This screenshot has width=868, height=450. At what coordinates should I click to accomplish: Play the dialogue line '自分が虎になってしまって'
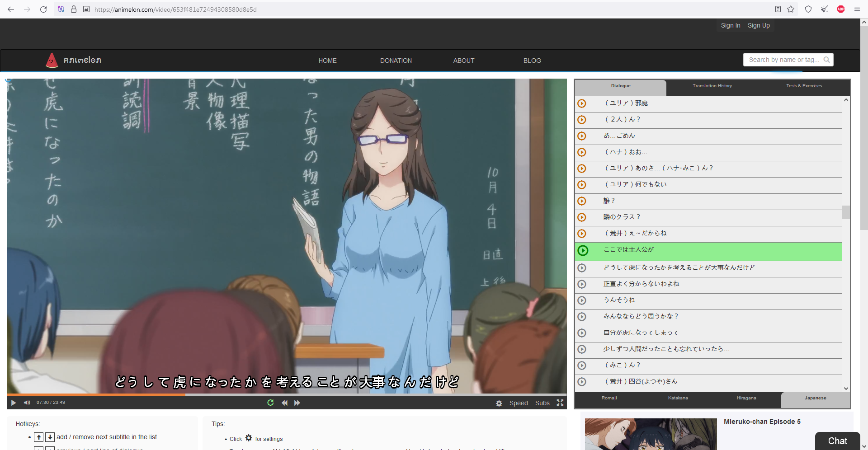click(x=582, y=333)
